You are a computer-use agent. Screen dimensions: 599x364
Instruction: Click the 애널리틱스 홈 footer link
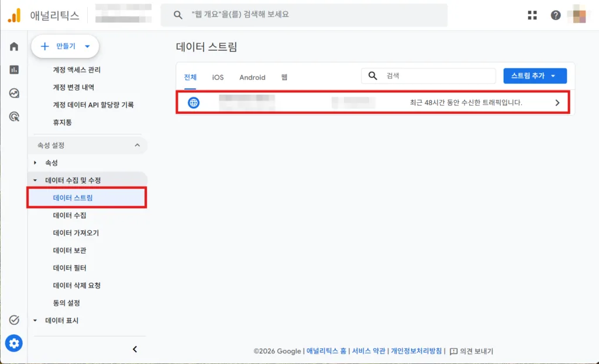click(326, 351)
